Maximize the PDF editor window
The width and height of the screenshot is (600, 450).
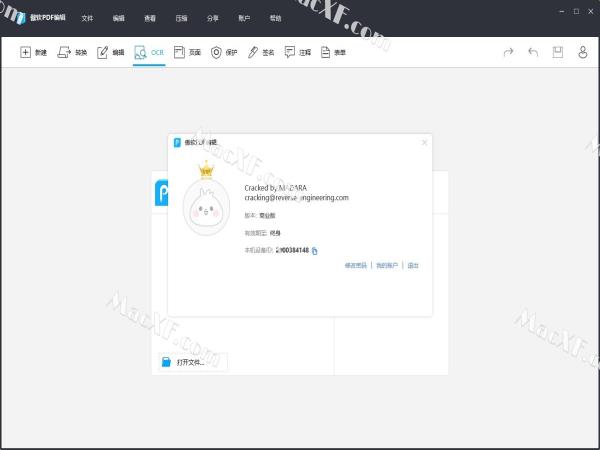tap(576, 11)
